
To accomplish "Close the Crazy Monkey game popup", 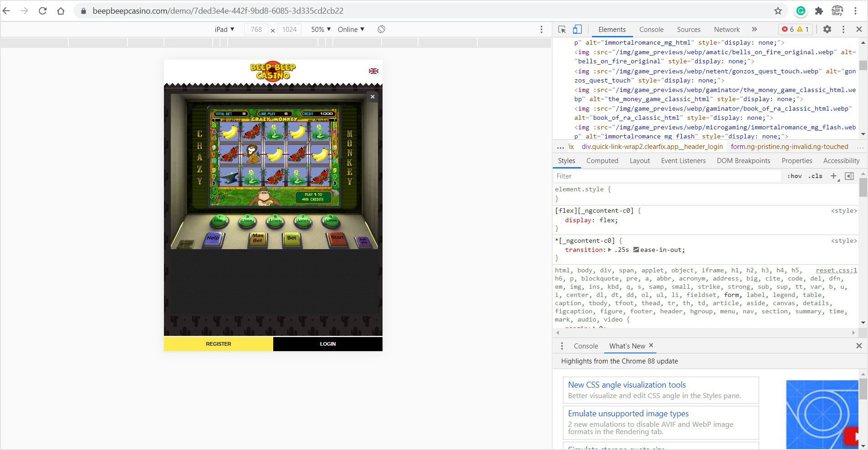I will pos(373,97).
